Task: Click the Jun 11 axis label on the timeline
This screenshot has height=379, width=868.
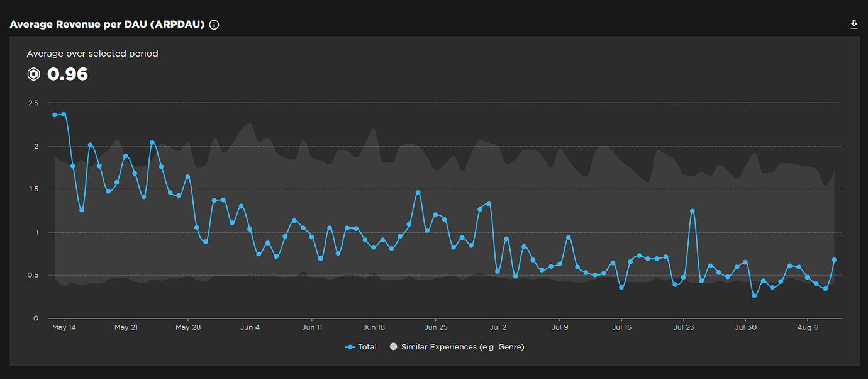Action: [312, 327]
